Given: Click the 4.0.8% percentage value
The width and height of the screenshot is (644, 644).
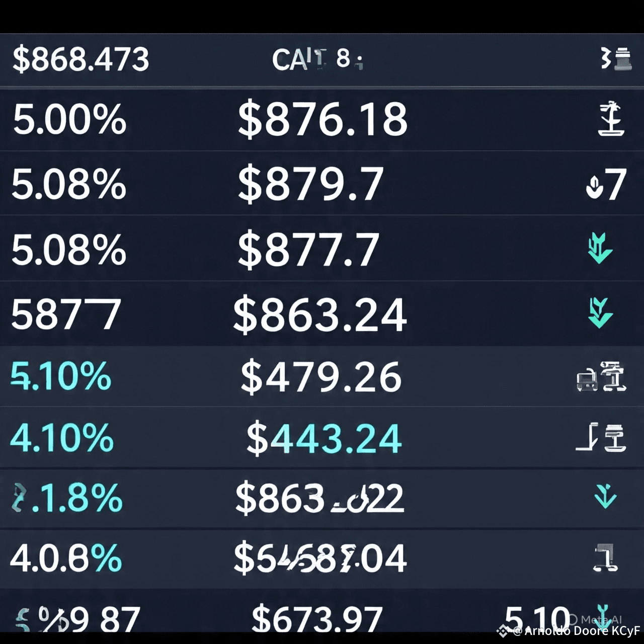Looking at the screenshot, I should (x=66, y=558).
